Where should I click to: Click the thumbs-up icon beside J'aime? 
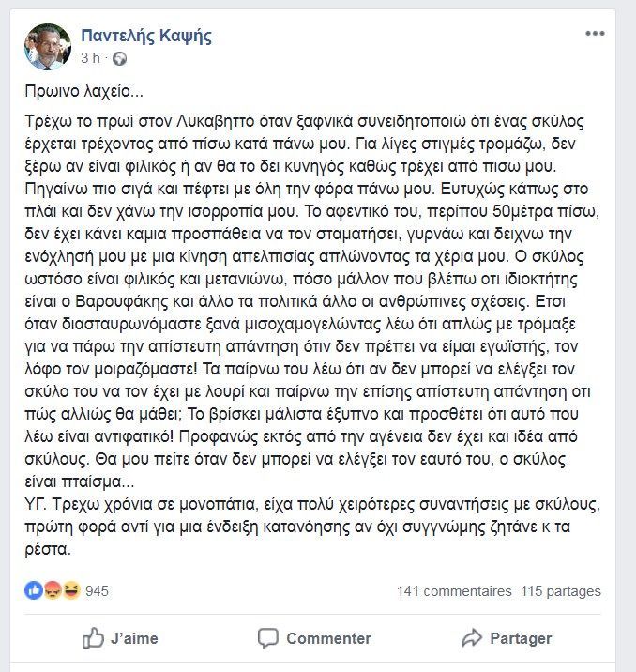[93, 638]
